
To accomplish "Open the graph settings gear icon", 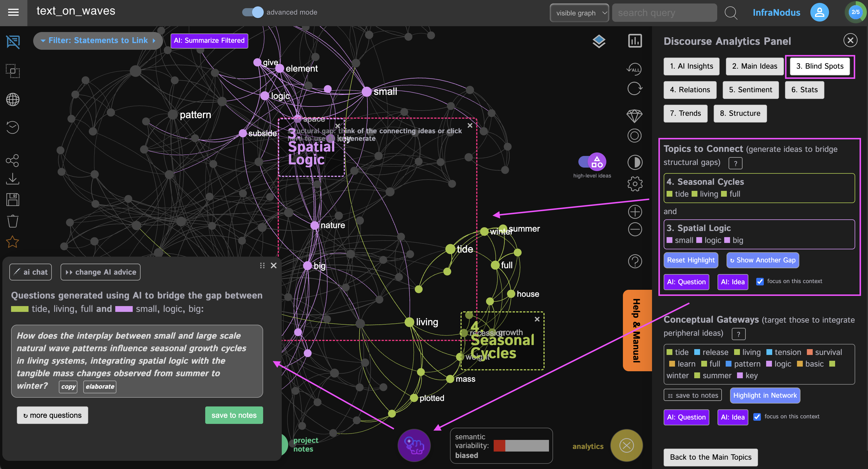I will tap(635, 184).
